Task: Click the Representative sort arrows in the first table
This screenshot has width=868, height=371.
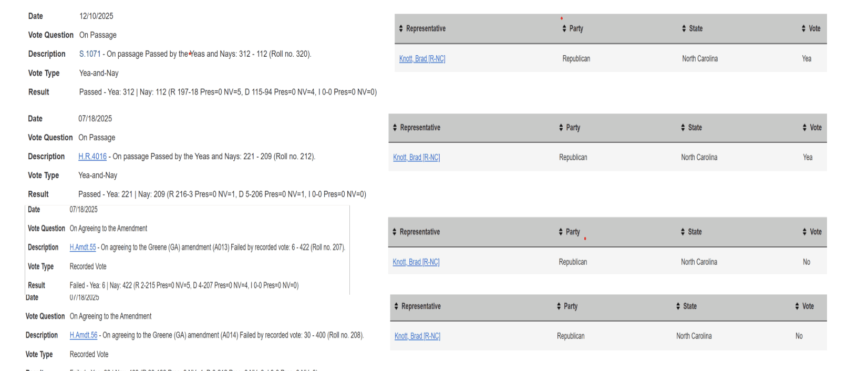Action: pyautogui.click(x=400, y=28)
